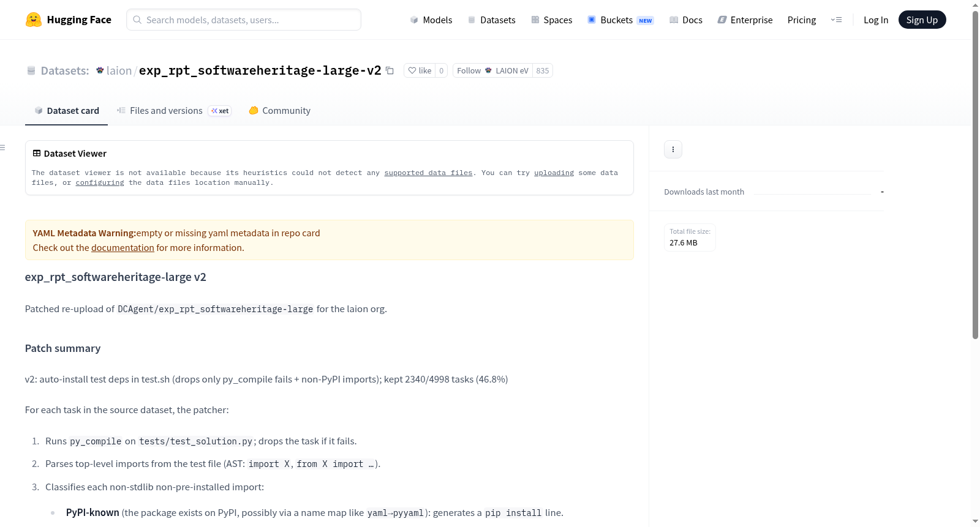This screenshot has width=980, height=527.
Task: Click the dataset title exp_rpt_softwareheritage-large-v2
Action: [260, 70]
